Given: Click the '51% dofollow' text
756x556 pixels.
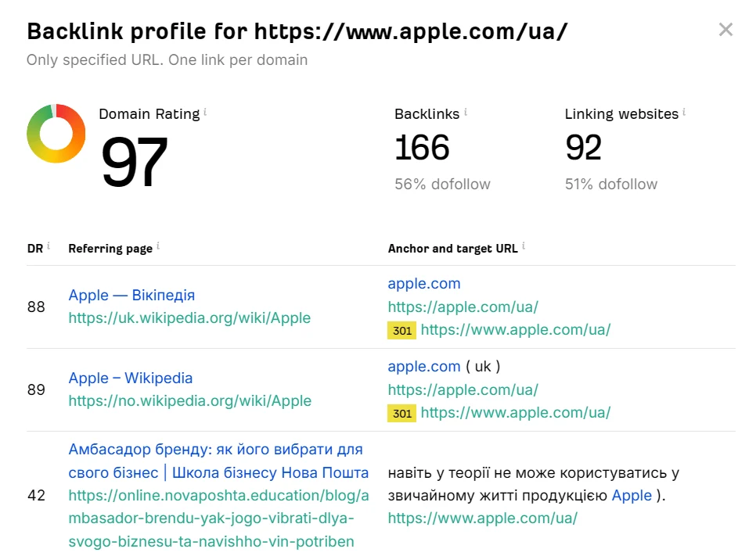Looking at the screenshot, I should click(x=611, y=184).
